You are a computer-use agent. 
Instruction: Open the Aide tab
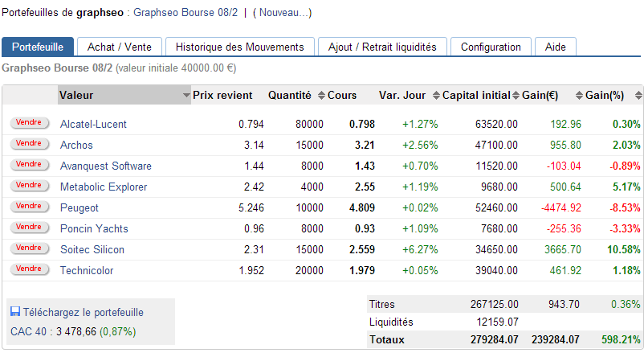pyautogui.click(x=555, y=47)
